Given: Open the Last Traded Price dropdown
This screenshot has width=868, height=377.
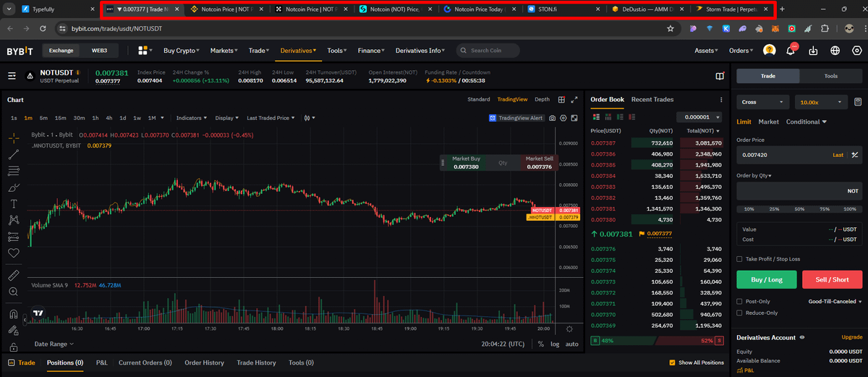Looking at the screenshot, I should [x=271, y=118].
